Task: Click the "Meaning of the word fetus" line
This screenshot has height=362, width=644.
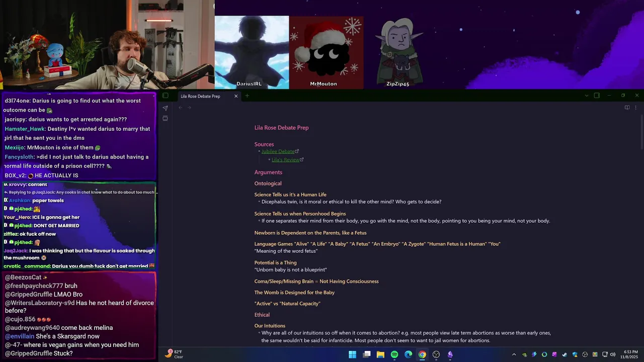Action: 286,251
